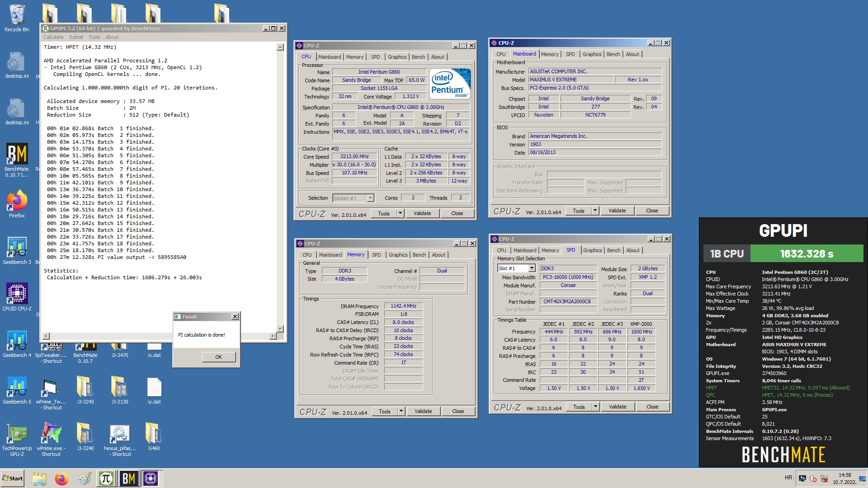Click OK in the Finish dialog

[x=218, y=357]
